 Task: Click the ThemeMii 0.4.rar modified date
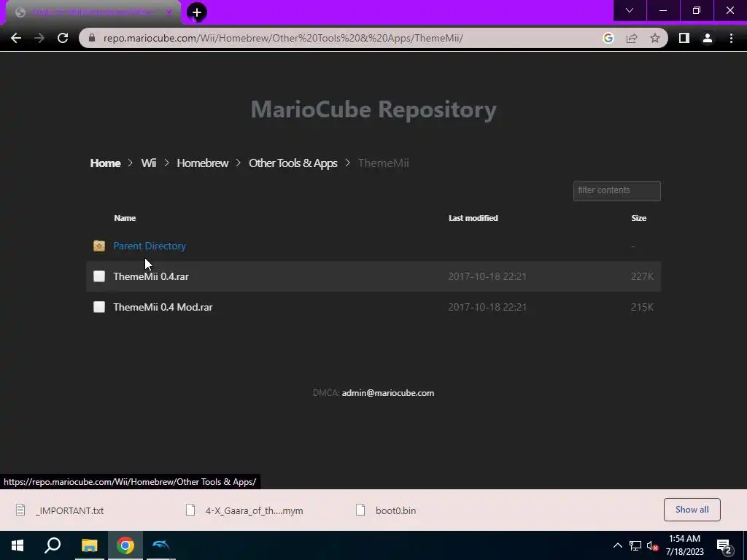click(x=487, y=276)
